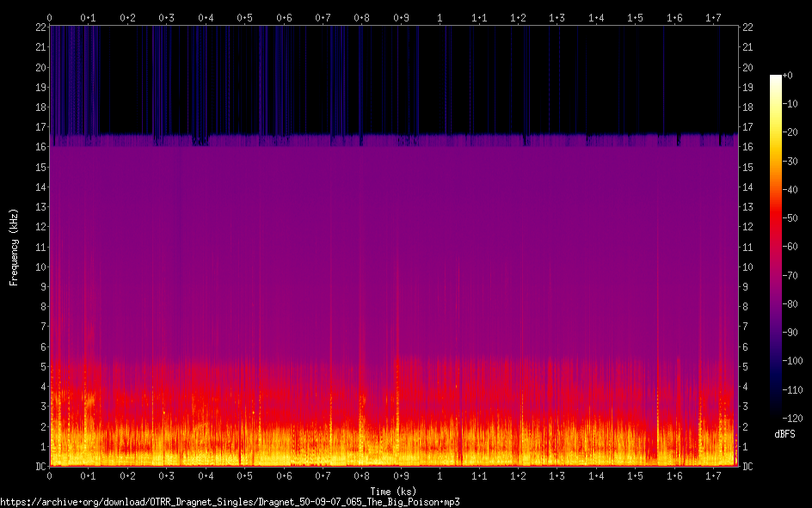Click the 0 label on the bottom time axis
Viewport: 812px width, 508px height.
(49, 475)
